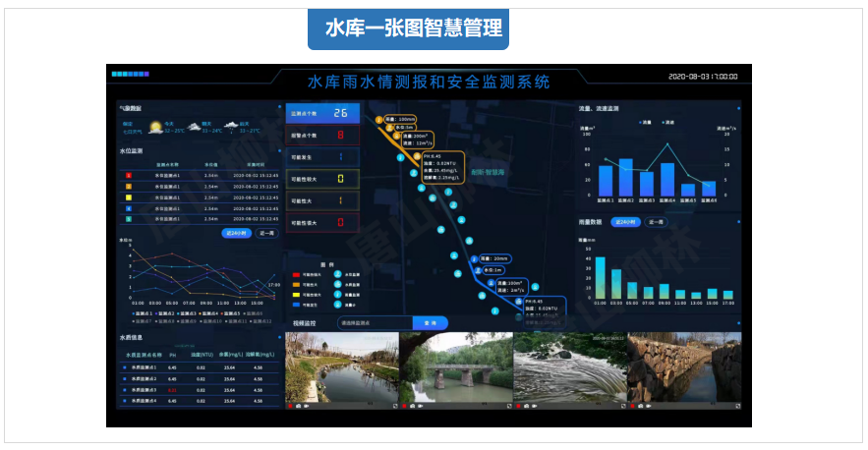Click the sunny 今天 weather icon
Screen dimensions: 868x450
pyautogui.click(x=155, y=126)
